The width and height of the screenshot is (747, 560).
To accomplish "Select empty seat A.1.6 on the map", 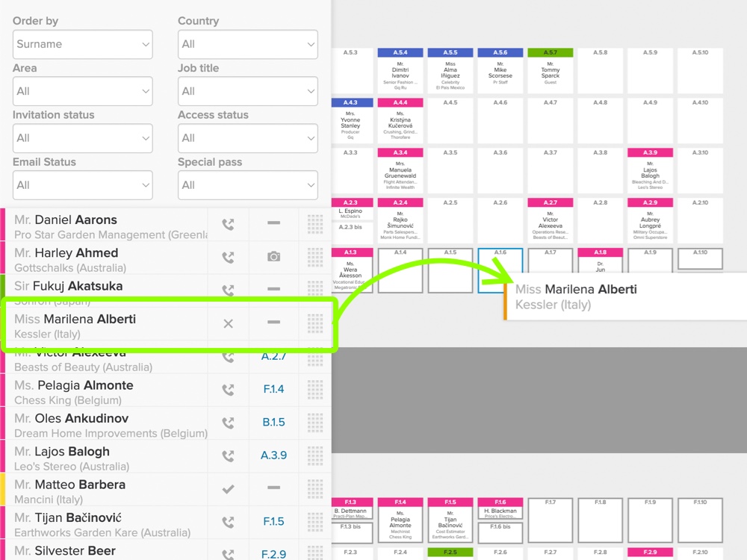I will pos(500,260).
